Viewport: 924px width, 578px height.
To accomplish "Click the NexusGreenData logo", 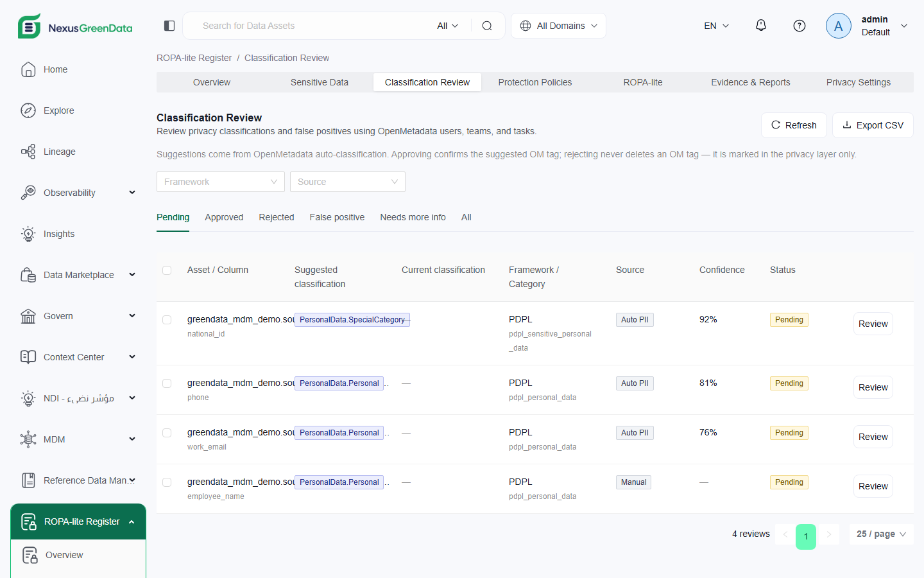I will click(x=75, y=26).
